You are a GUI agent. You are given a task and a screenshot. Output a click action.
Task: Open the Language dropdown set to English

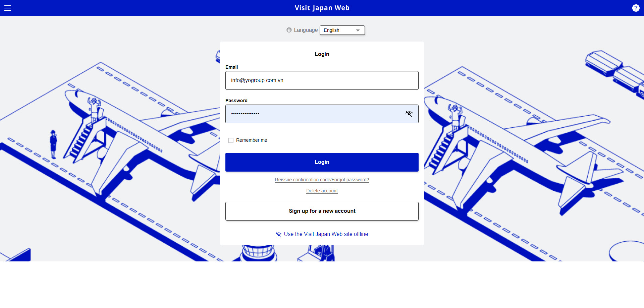tap(342, 30)
